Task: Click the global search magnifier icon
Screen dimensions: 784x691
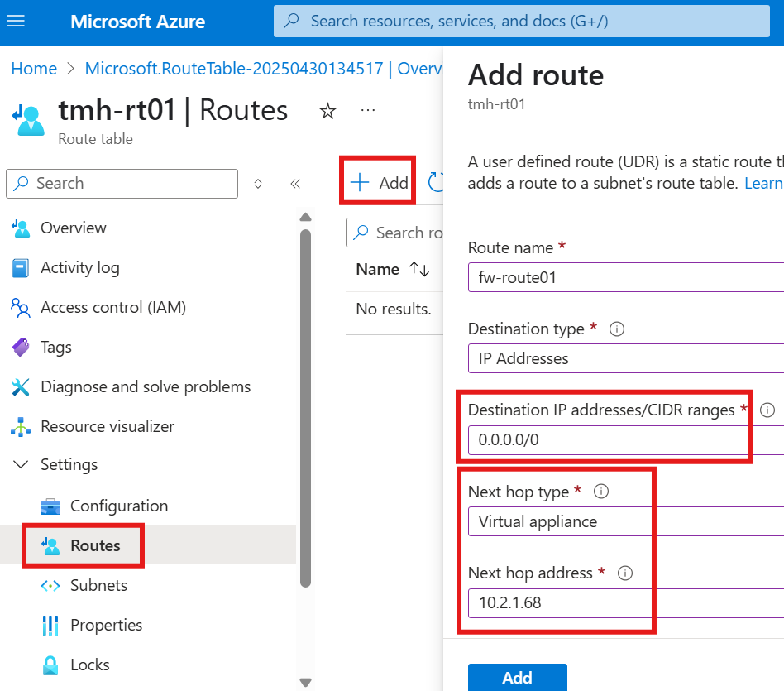Action: pyautogui.click(x=291, y=21)
